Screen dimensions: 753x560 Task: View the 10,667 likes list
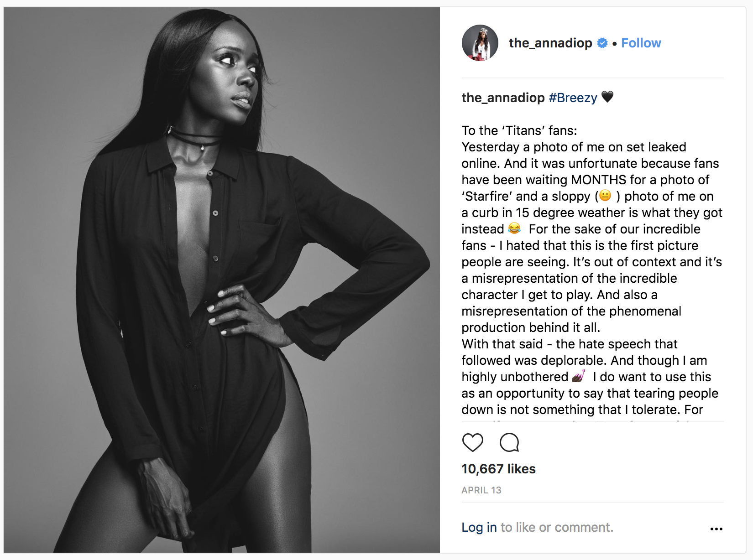498,469
